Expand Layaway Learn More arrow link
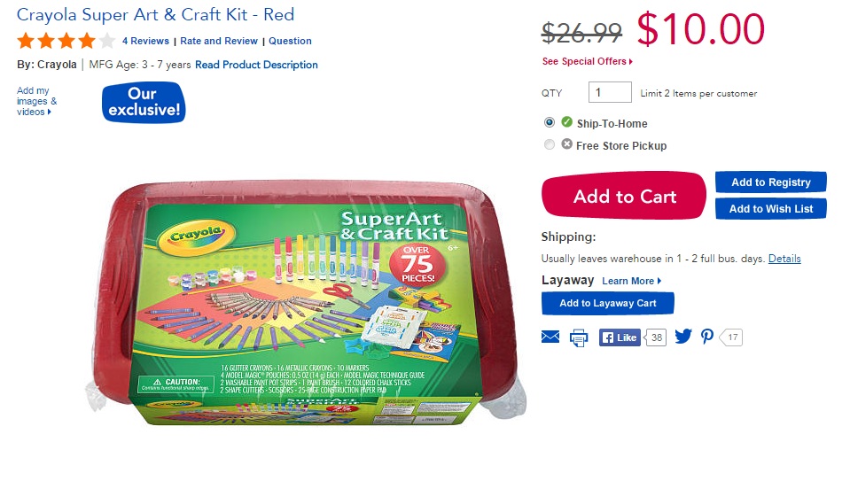Screen dimensions: 850x504 [x=632, y=281]
